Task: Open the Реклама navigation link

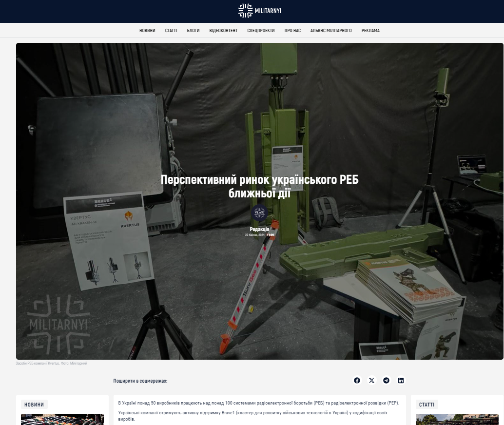Action: (x=370, y=31)
